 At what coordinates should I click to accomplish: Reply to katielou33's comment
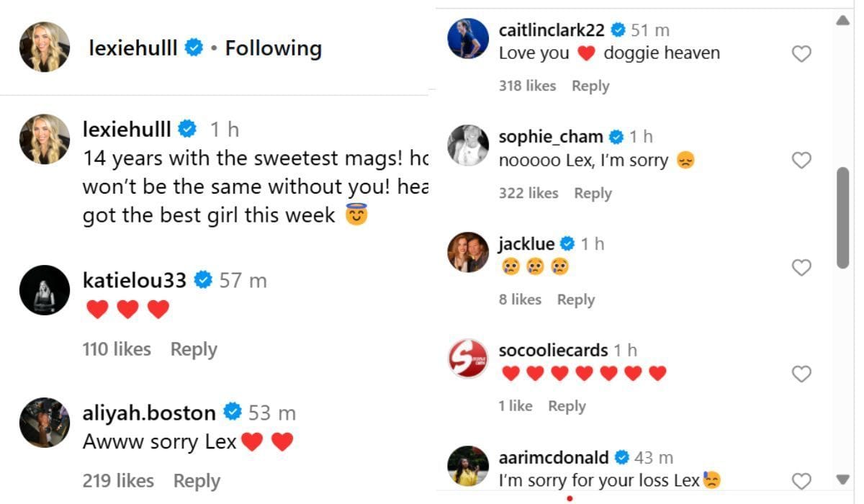click(x=193, y=348)
